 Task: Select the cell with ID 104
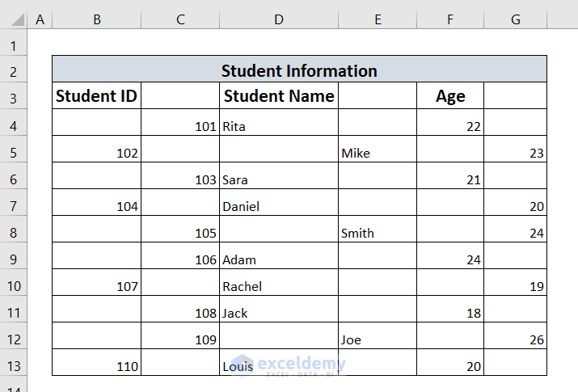(x=96, y=206)
